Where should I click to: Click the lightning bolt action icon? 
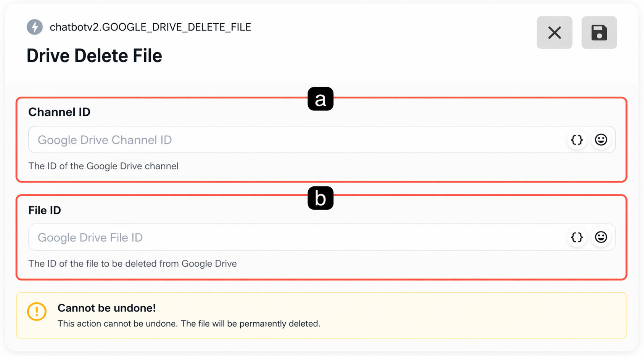pos(35,27)
